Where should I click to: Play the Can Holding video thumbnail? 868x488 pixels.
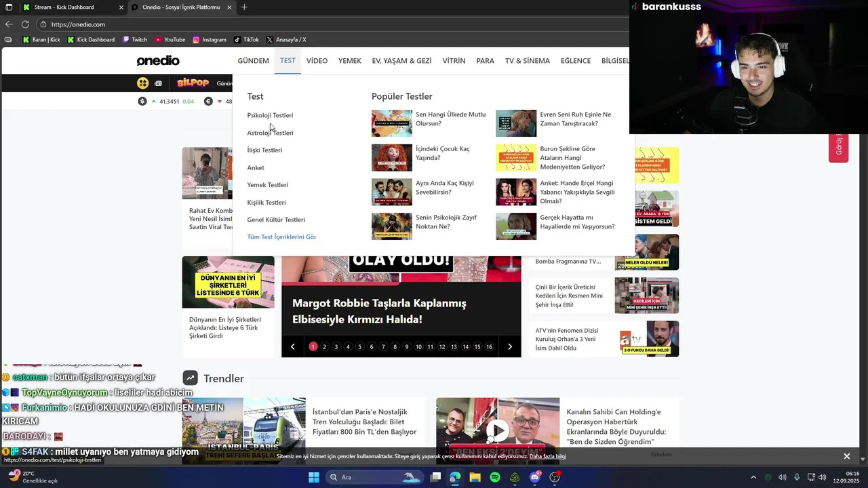(498, 430)
